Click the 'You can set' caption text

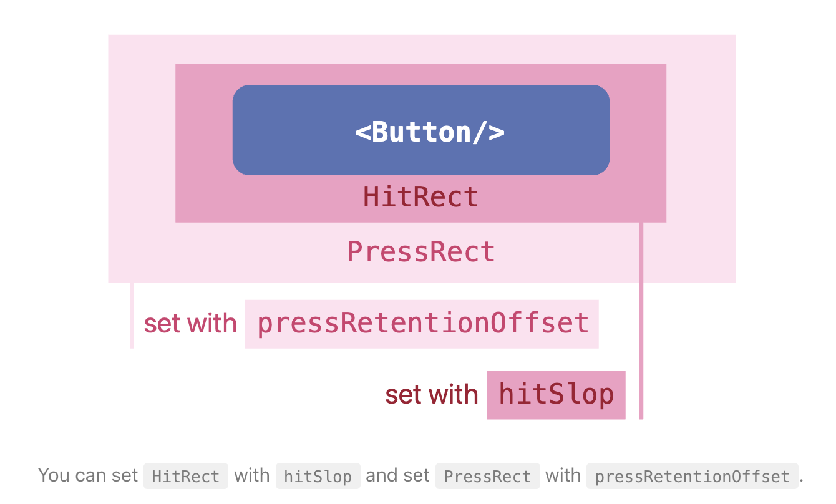point(88,475)
